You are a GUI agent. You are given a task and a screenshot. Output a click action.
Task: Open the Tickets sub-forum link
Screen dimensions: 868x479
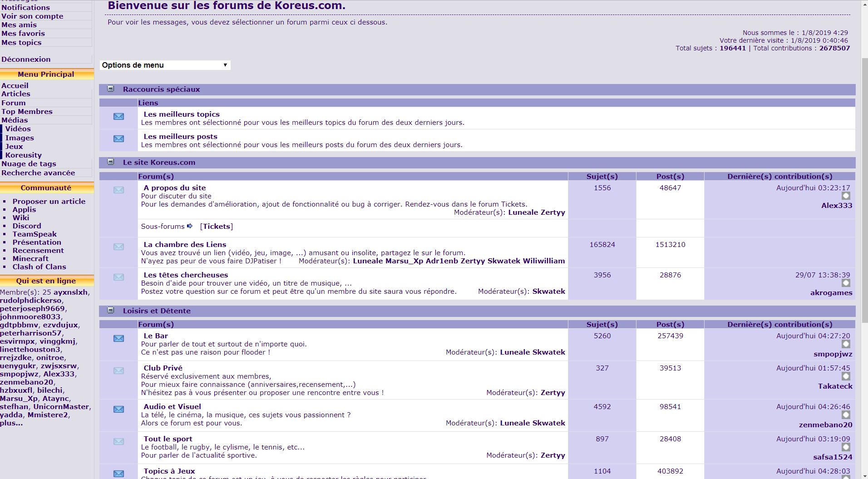click(216, 226)
